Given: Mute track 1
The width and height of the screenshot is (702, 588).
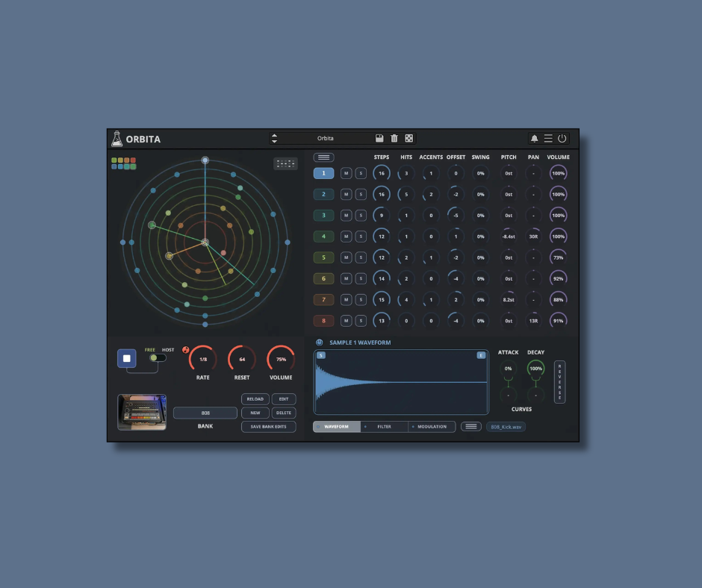Looking at the screenshot, I should point(346,173).
